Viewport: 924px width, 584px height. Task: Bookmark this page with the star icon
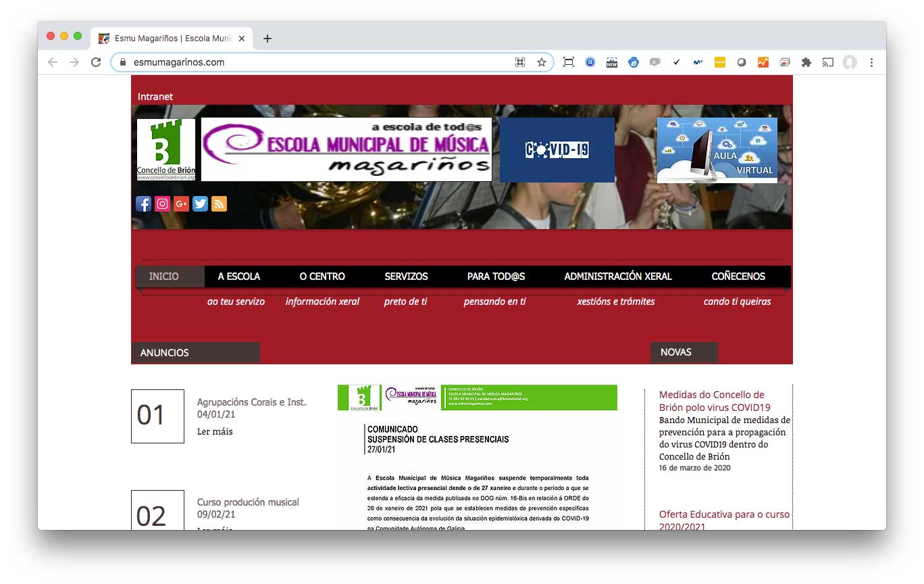[x=542, y=62]
